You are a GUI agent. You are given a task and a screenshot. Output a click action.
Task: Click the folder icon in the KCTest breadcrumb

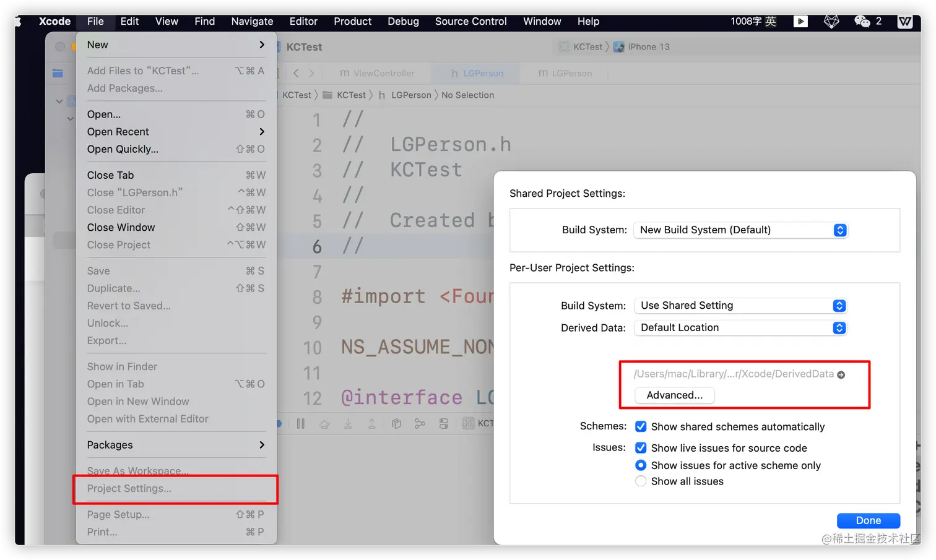327,95
